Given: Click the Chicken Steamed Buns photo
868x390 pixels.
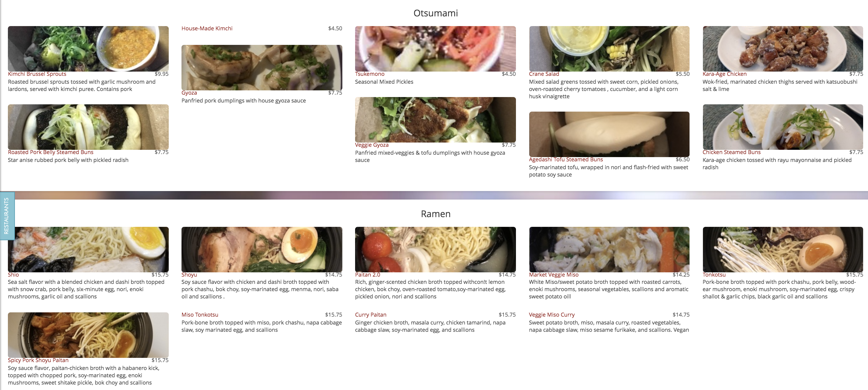Looking at the screenshot, I should 782,127.
